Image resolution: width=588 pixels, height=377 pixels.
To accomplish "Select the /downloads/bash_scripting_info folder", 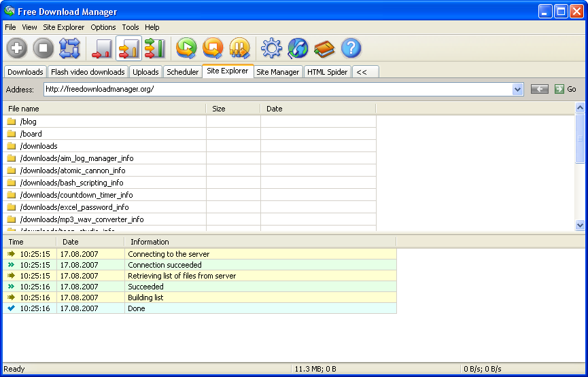I will (x=71, y=183).
